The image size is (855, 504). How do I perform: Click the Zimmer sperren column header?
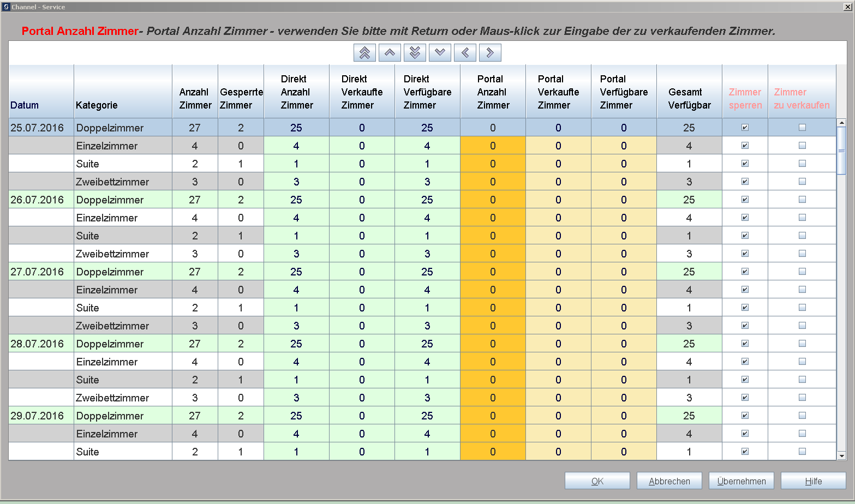tap(745, 92)
